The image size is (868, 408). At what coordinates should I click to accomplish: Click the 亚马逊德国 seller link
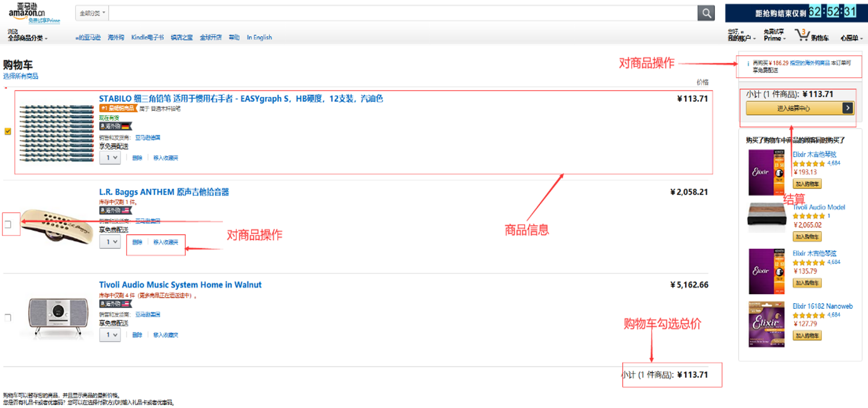(x=148, y=137)
